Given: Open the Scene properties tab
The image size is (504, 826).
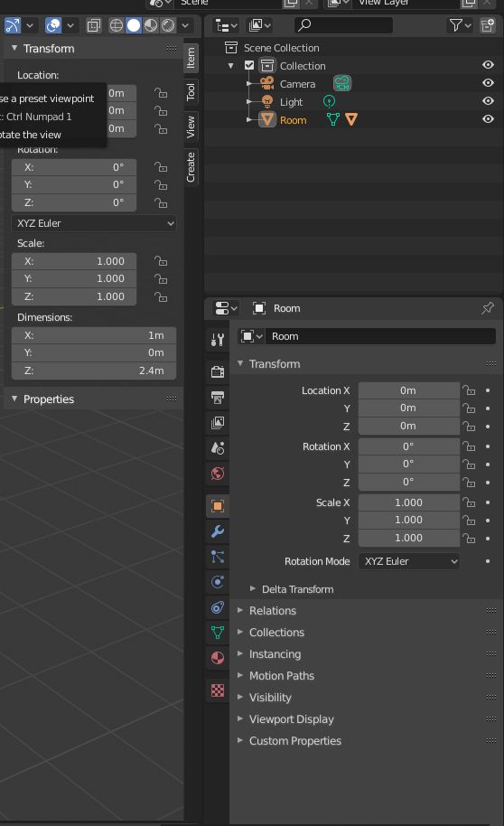Looking at the screenshot, I should tap(218, 447).
